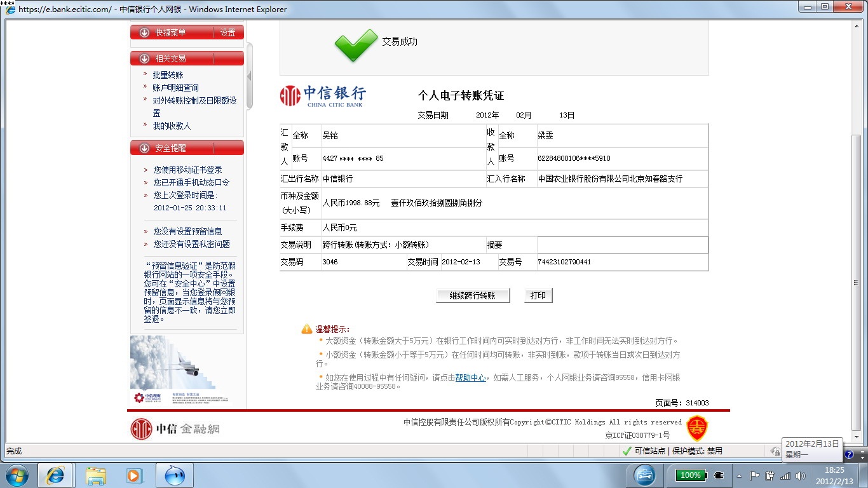Open 我的收款人 in related transactions

[x=172, y=126]
